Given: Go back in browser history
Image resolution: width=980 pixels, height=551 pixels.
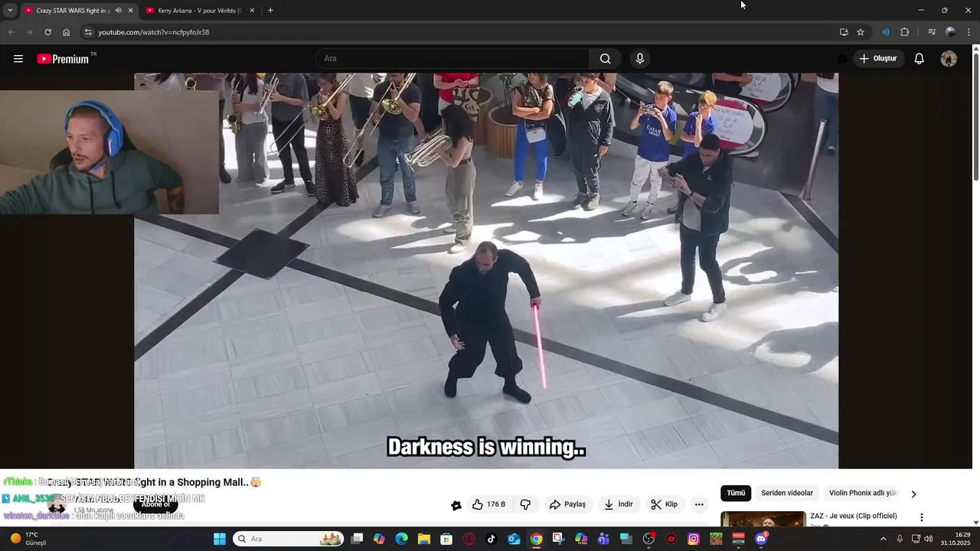Looking at the screenshot, I should click(x=11, y=32).
